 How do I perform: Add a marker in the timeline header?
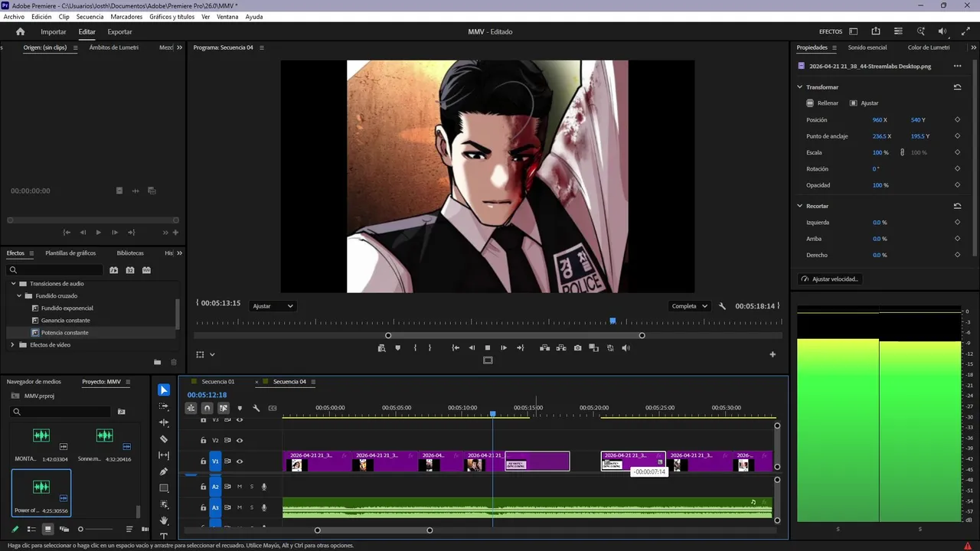pos(240,408)
